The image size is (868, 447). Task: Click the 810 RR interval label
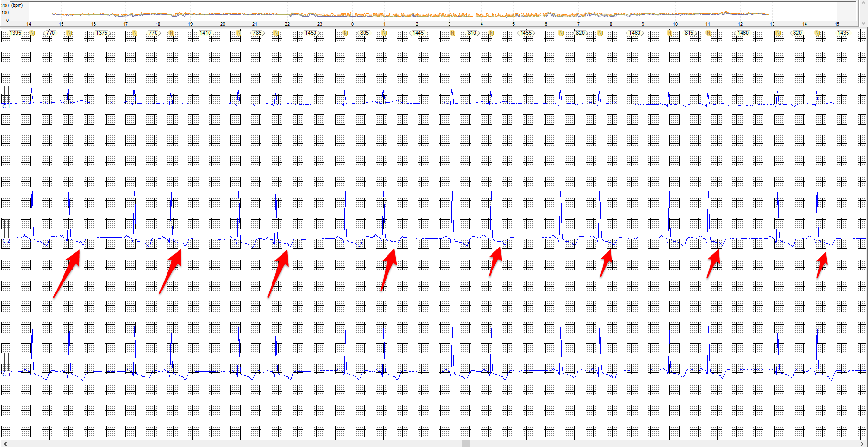tap(472, 33)
